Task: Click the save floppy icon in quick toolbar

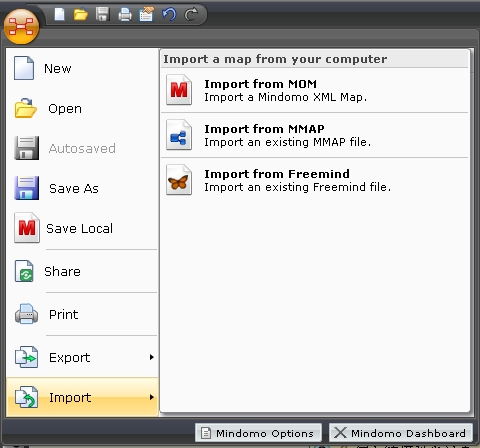Action: pos(103,14)
